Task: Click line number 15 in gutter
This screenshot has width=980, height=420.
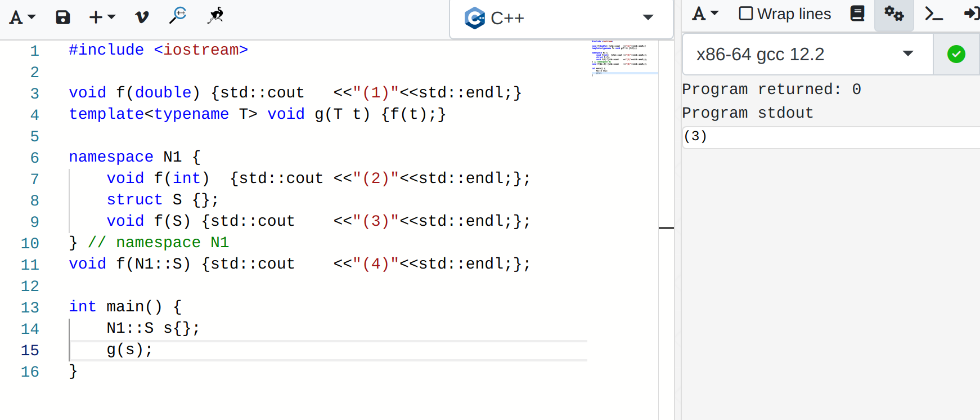Action: coord(30,350)
